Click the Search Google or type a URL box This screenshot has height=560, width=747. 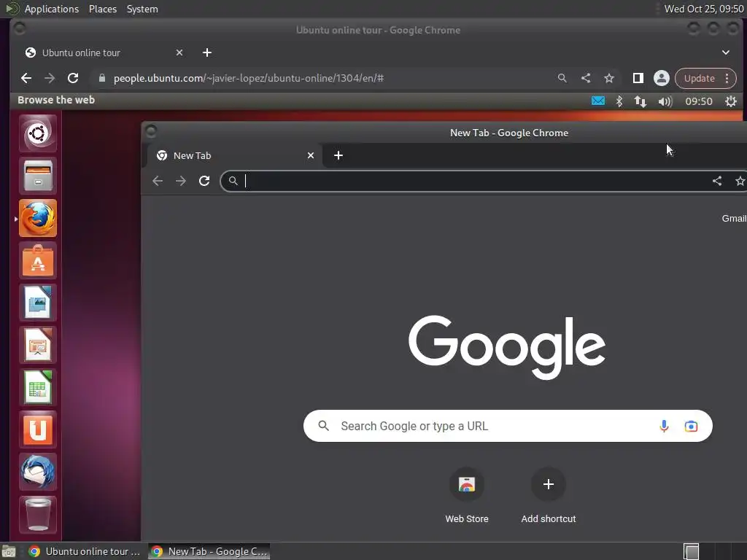pos(508,426)
